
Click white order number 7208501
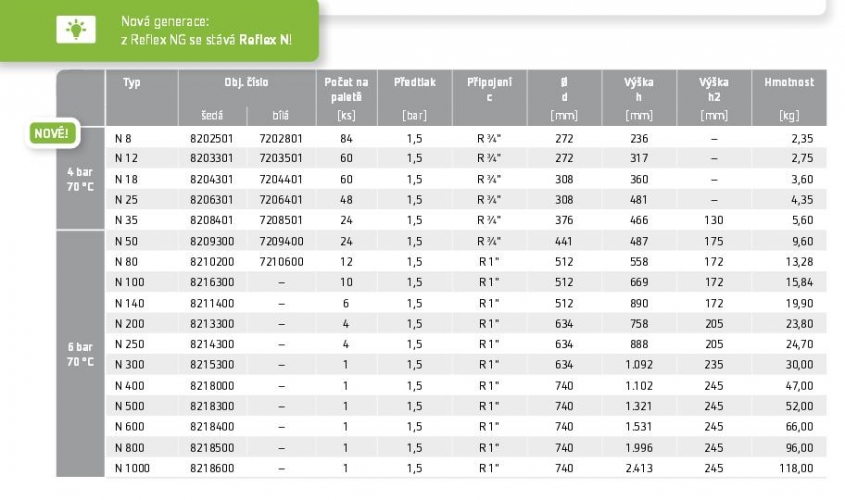[x=281, y=220]
